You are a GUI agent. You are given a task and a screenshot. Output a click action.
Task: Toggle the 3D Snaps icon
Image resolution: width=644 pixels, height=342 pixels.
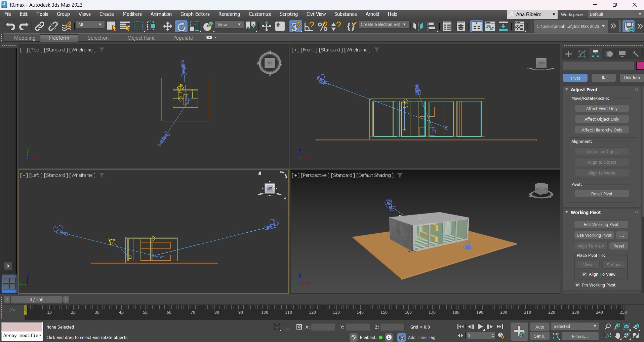(295, 26)
